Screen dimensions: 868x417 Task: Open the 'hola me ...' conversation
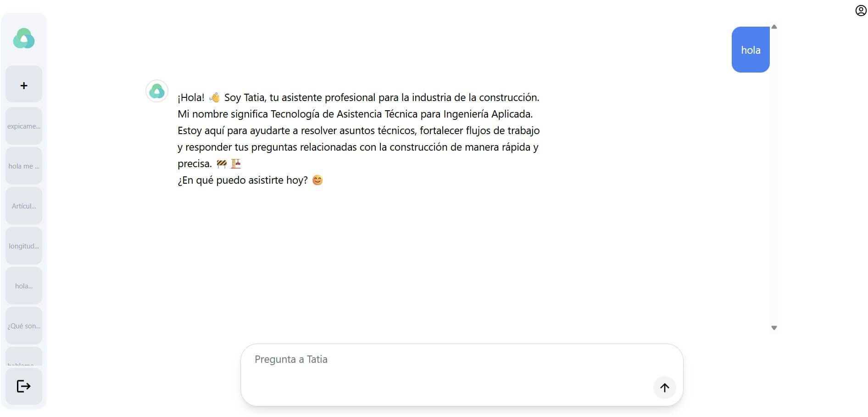[23, 166]
